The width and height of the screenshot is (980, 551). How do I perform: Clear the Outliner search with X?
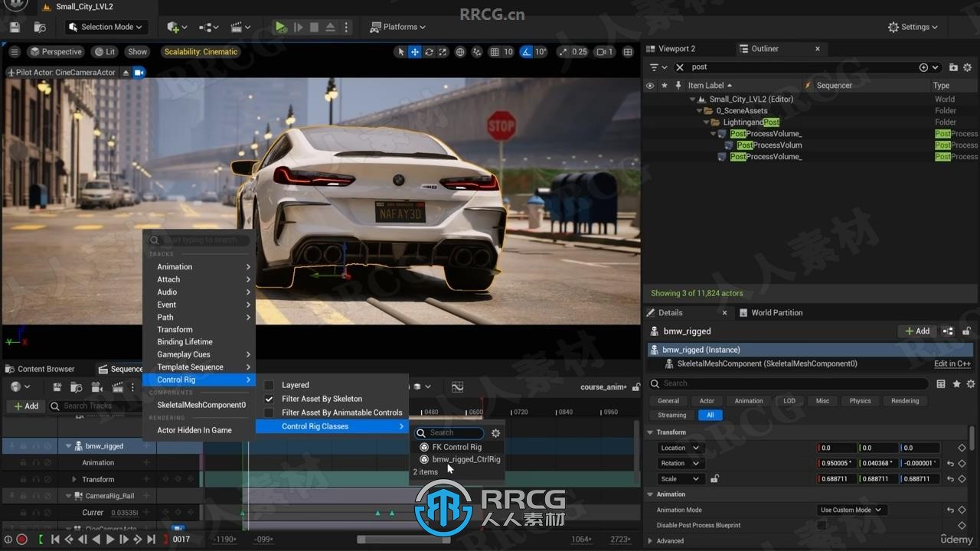(679, 67)
